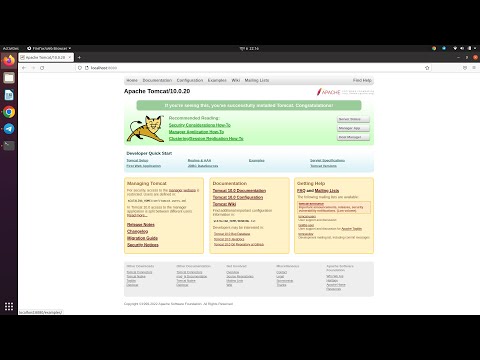Open the Security Notices link

[x=143, y=245]
